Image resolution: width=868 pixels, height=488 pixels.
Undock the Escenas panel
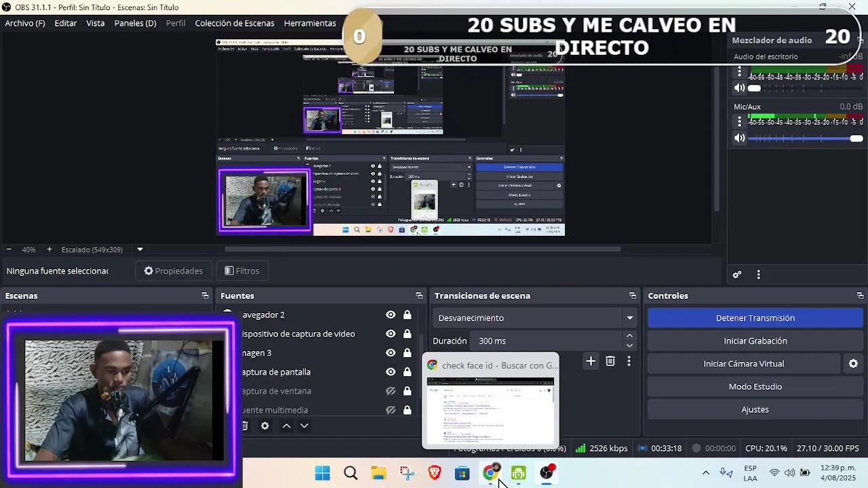pyautogui.click(x=205, y=296)
